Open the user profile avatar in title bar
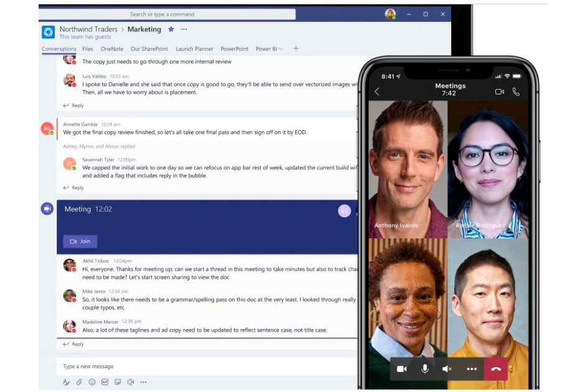Image resolution: width=585 pixels, height=392 pixels. [x=390, y=14]
